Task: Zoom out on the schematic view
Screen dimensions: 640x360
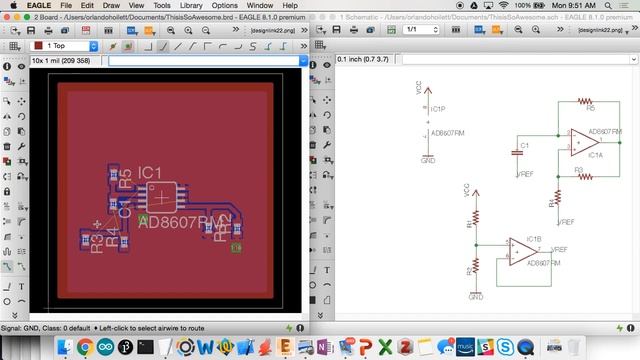Action: [518, 29]
